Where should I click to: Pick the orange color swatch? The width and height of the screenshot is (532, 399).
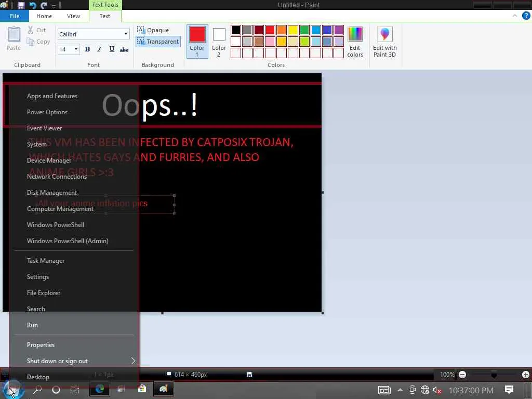coord(281,30)
